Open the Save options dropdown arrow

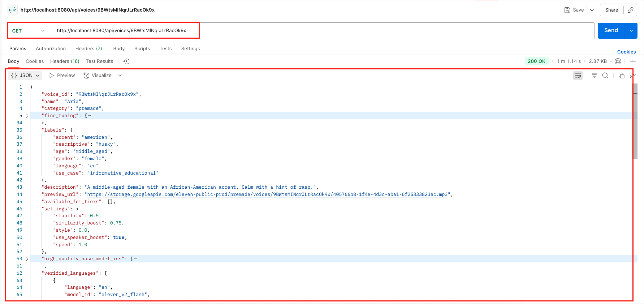point(592,10)
